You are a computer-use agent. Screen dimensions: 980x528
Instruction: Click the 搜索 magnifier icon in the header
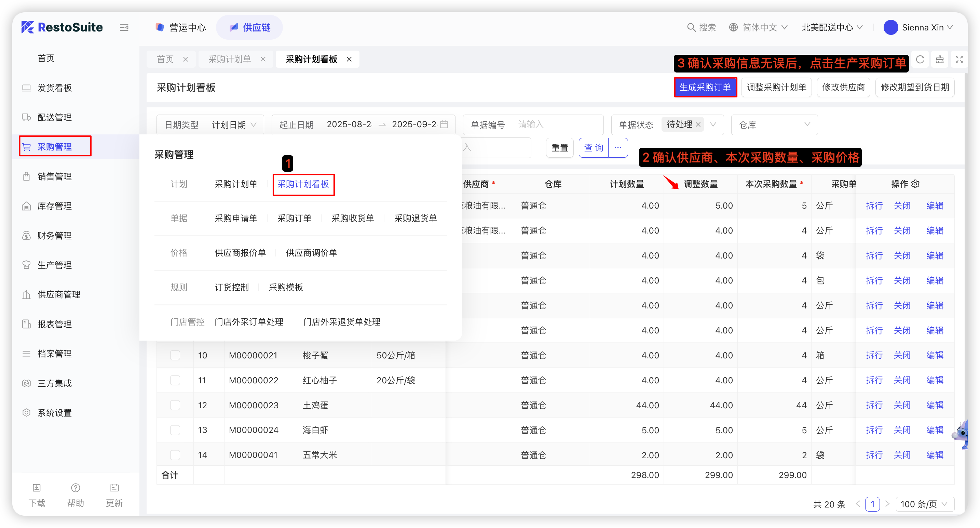pyautogui.click(x=691, y=27)
